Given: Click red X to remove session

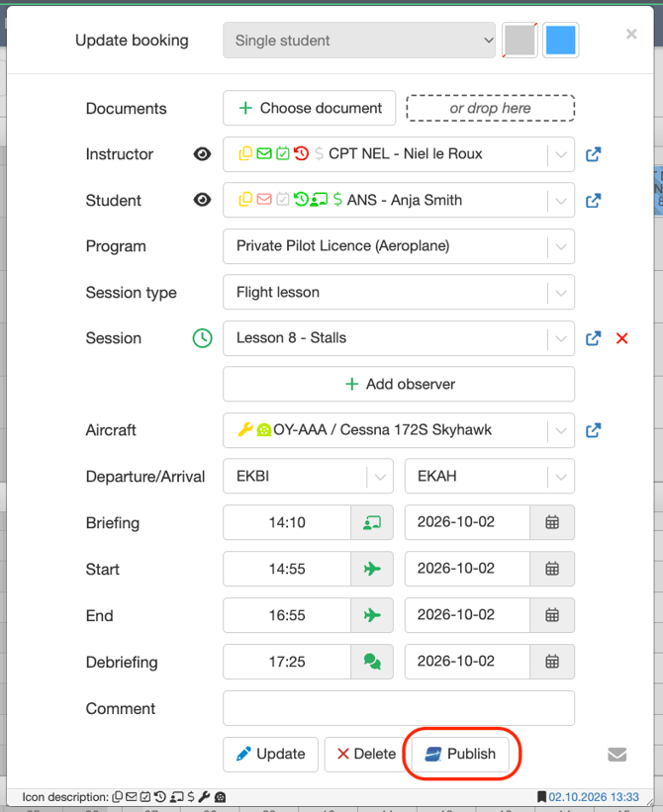Looking at the screenshot, I should point(622,338).
